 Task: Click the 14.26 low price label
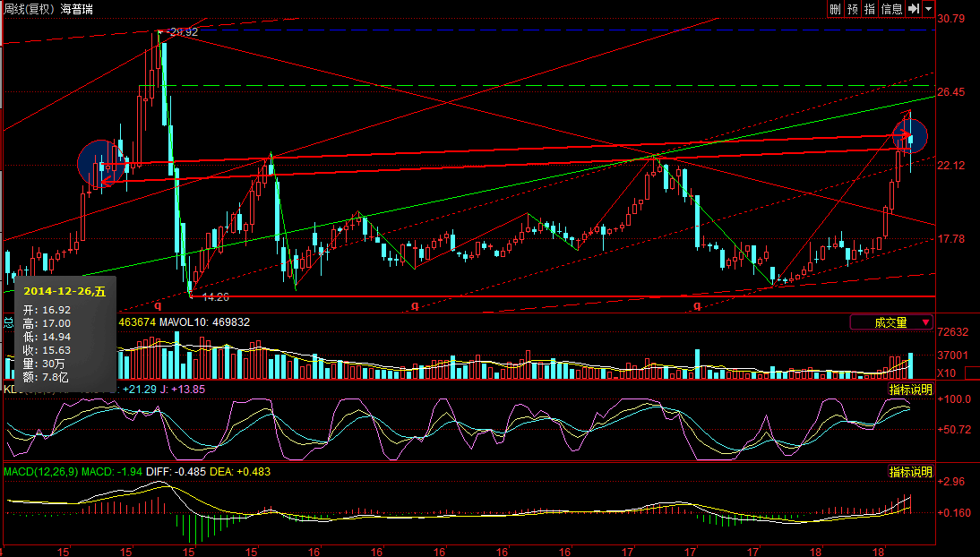[x=215, y=296]
